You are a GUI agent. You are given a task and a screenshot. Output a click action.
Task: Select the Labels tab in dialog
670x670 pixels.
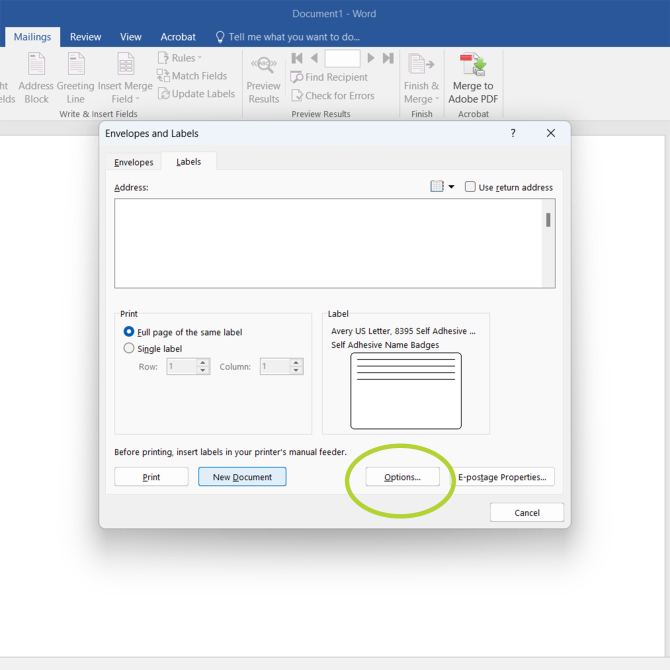coord(188,162)
